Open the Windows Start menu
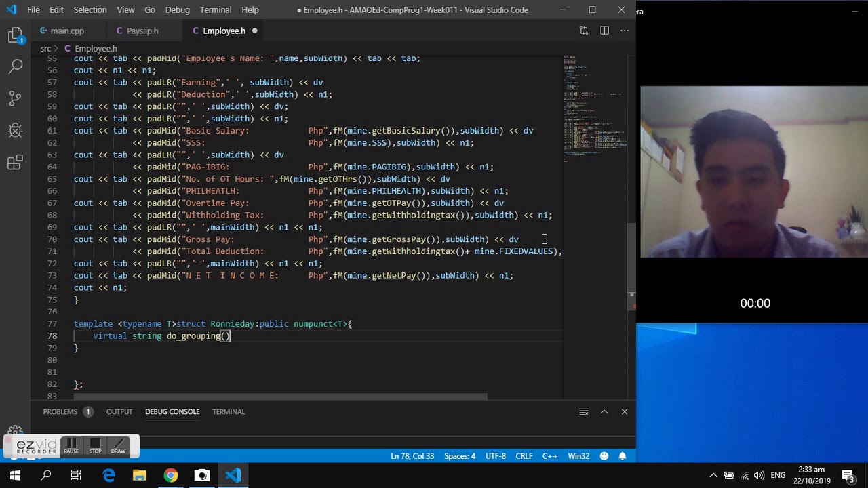The image size is (868, 488). click(15, 476)
